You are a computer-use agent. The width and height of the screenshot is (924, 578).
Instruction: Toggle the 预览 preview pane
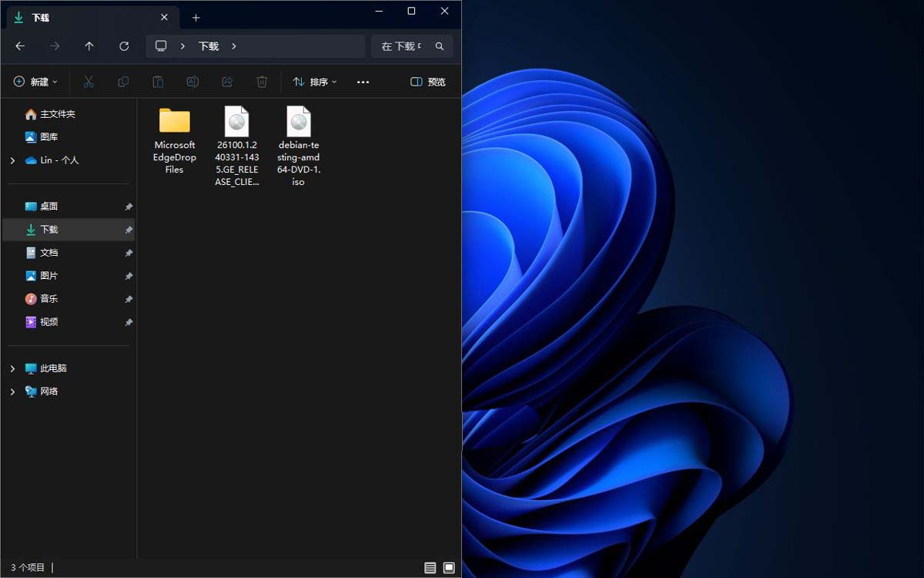(428, 82)
